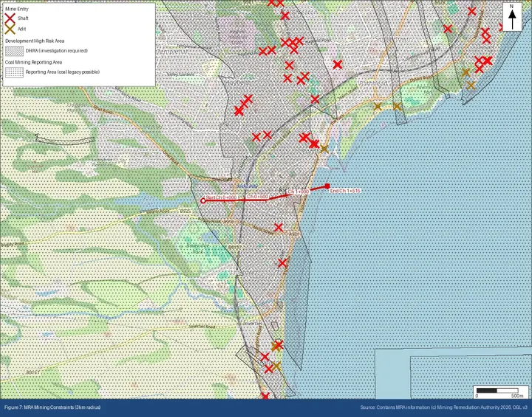
Task: Click the 'Coal Mining Reporting Area' heading
Action: pyautogui.click(x=33, y=63)
